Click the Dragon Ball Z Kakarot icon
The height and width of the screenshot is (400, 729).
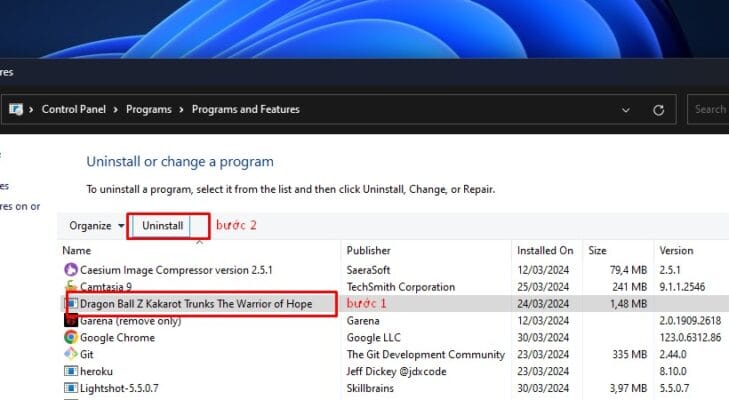click(72, 304)
